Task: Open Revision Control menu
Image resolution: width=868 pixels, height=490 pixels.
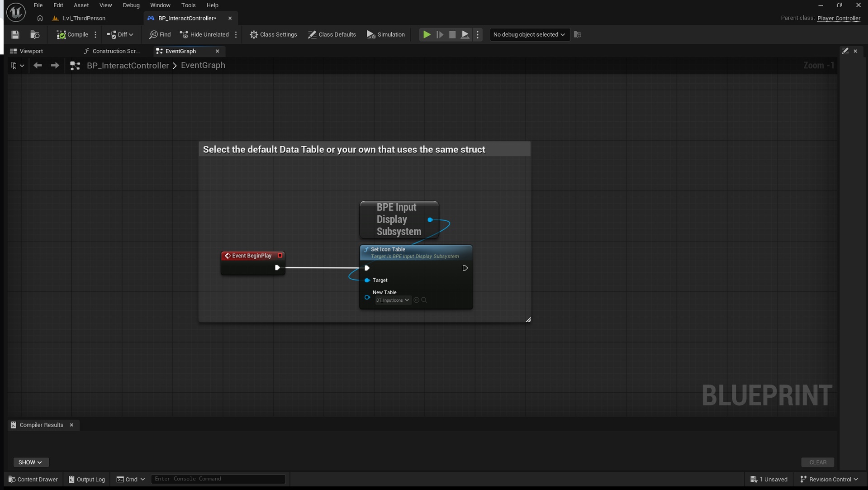Action: coord(829,479)
